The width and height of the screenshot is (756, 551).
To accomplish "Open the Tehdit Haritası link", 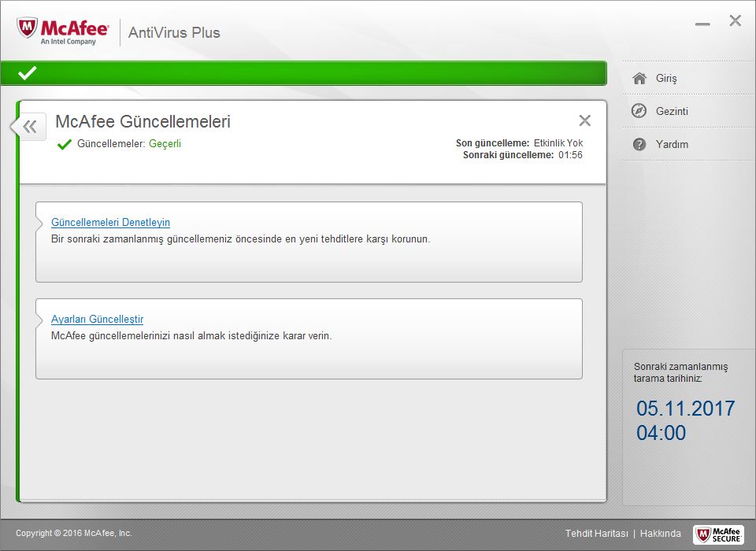I will (596, 534).
